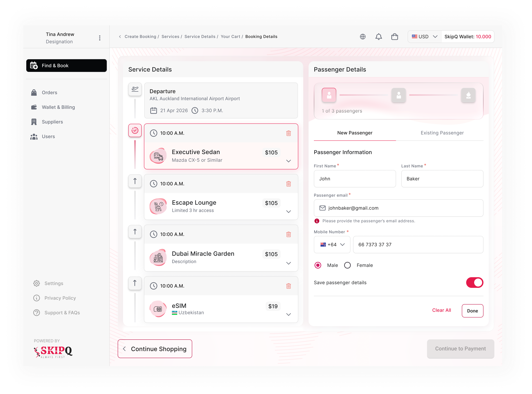Delete the Escape Lounge service
Image resolution: width=532 pixels, height=394 pixels.
tap(288, 184)
